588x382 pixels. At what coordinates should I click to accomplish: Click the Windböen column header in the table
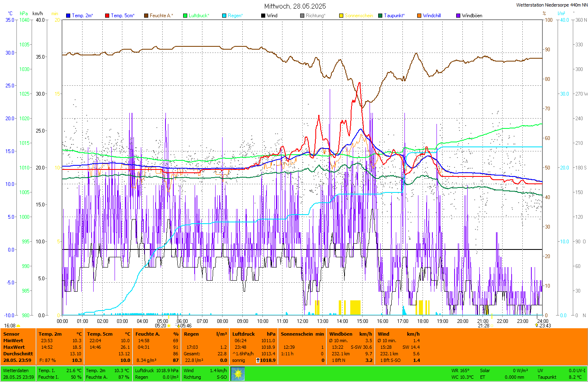click(341, 334)
